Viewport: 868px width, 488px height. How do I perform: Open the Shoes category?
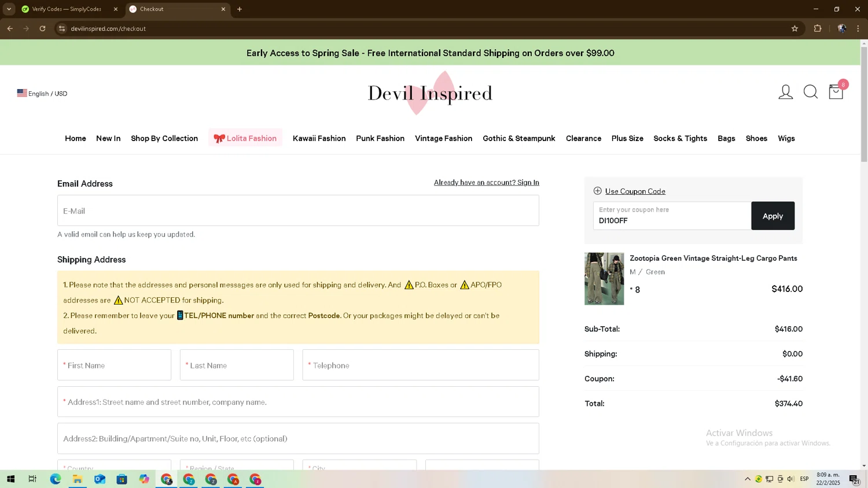tap(756, 138)
